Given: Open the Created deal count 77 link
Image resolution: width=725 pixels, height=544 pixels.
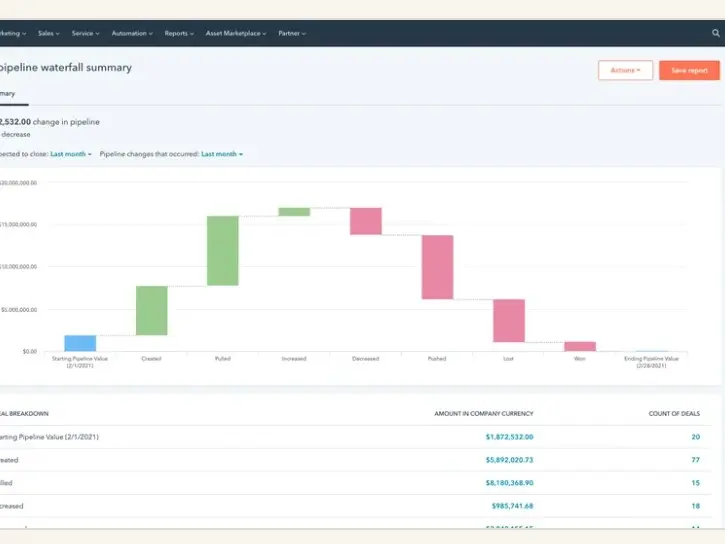Looking at the screenshot, I should pos(694,460).
